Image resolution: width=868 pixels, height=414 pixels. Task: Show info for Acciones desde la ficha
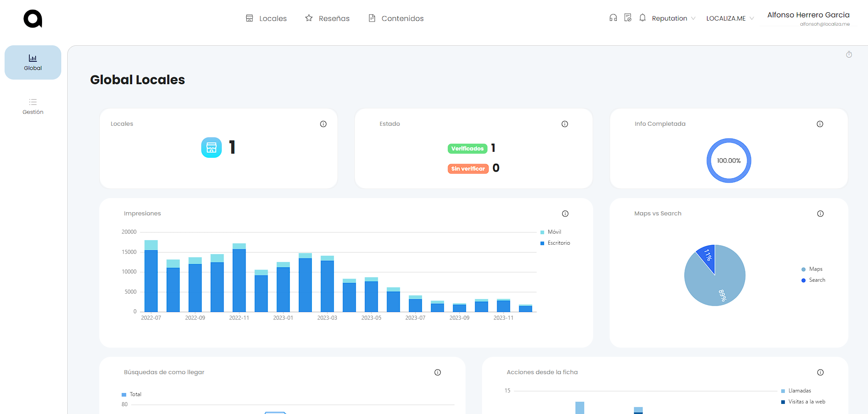(x=820, y=372)
